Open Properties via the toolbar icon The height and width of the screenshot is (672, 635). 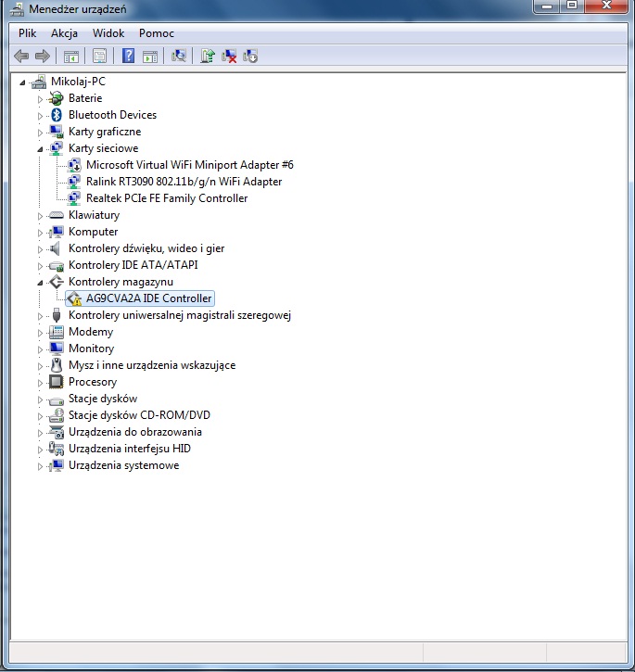tap(99, 57)
